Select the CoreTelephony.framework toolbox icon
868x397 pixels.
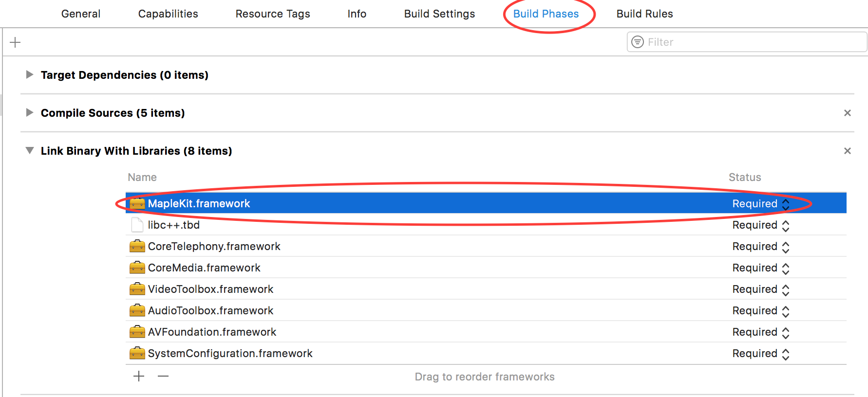(x=137, y=246)
